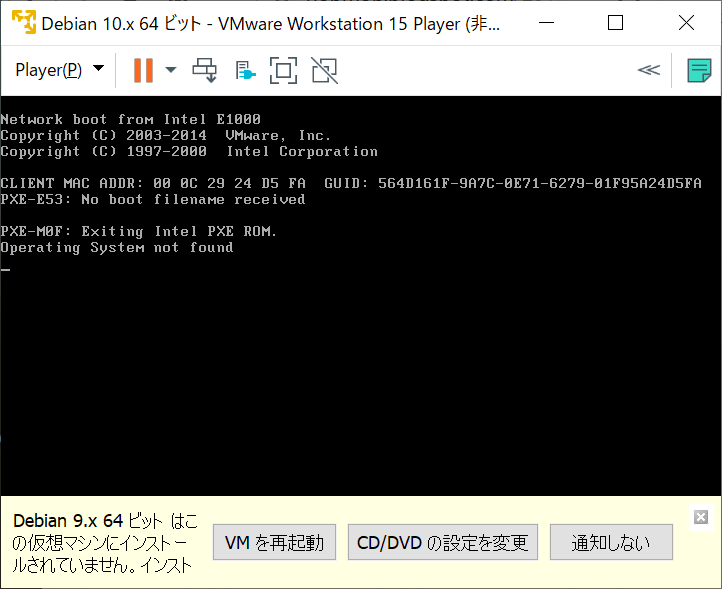Click the VM を再起動 button
The image size is (722, 589).
coord(274,542)
